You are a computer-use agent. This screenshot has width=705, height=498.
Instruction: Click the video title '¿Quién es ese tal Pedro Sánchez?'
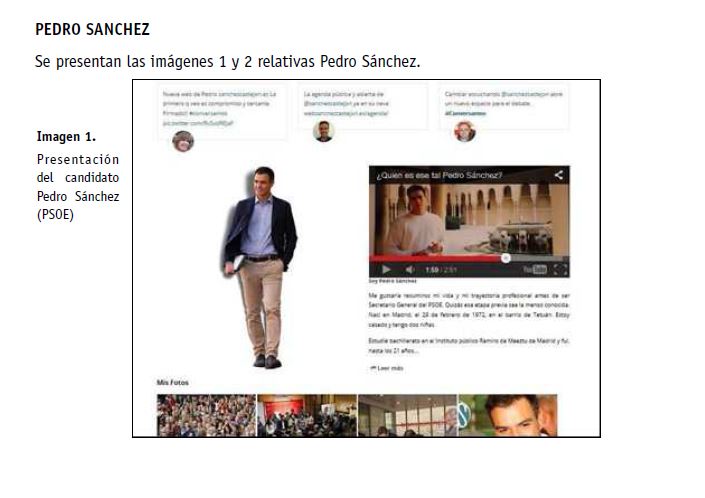[x=439, y=175]
